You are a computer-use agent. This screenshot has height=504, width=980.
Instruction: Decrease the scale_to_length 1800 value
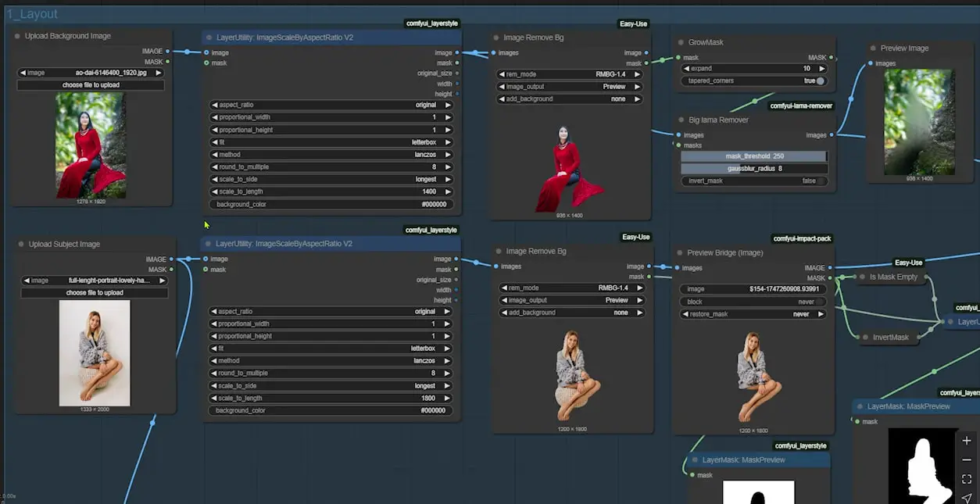[213, 399]
